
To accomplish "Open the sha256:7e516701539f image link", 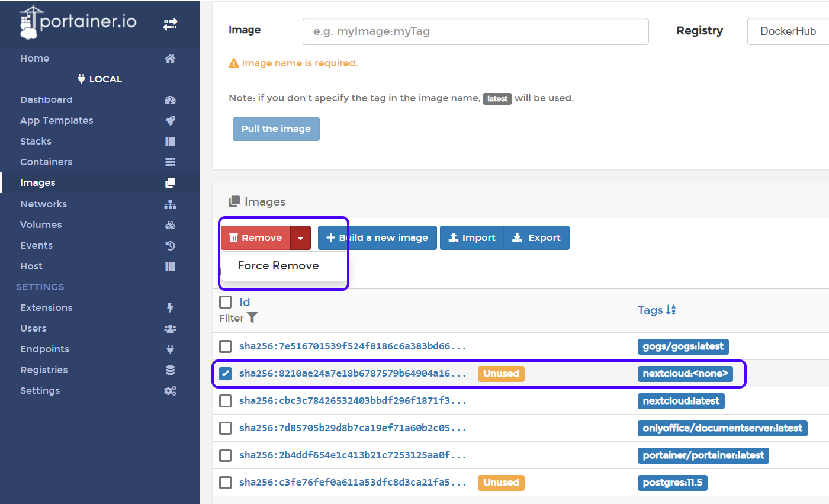I will click(x=353, y=346).
